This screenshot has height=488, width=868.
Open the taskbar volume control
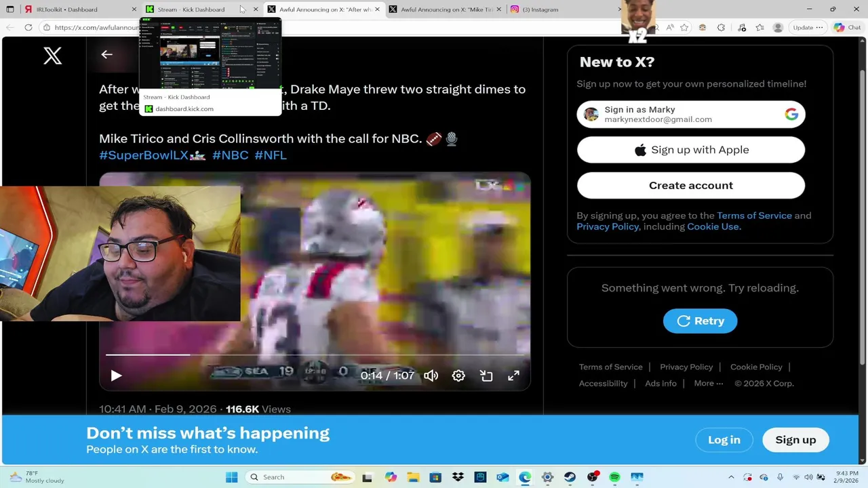click(809, 477)
